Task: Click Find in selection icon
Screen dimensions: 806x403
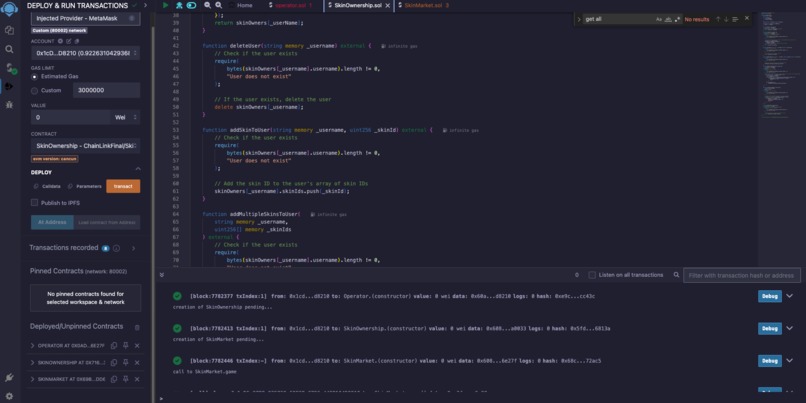Action: tap(735, 19)
